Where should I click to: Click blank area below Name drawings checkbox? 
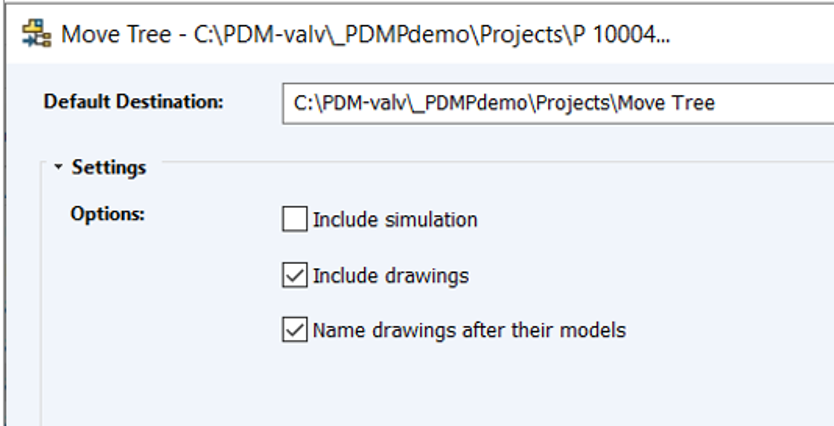pos(450,385)
